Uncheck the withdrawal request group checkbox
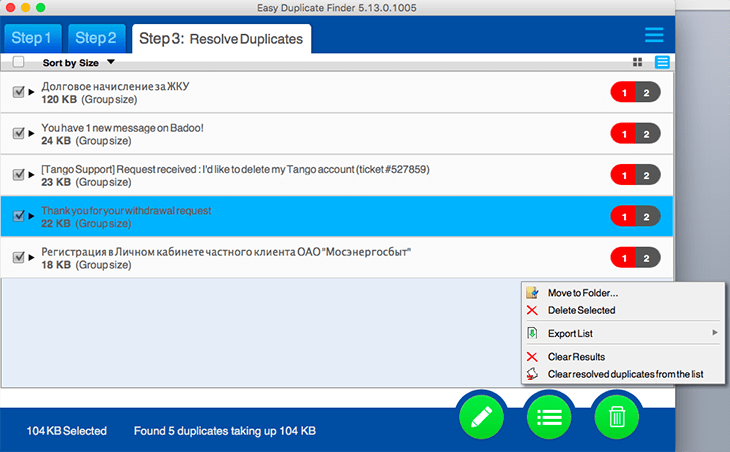 pyautogui.click(x=19, y=216)
